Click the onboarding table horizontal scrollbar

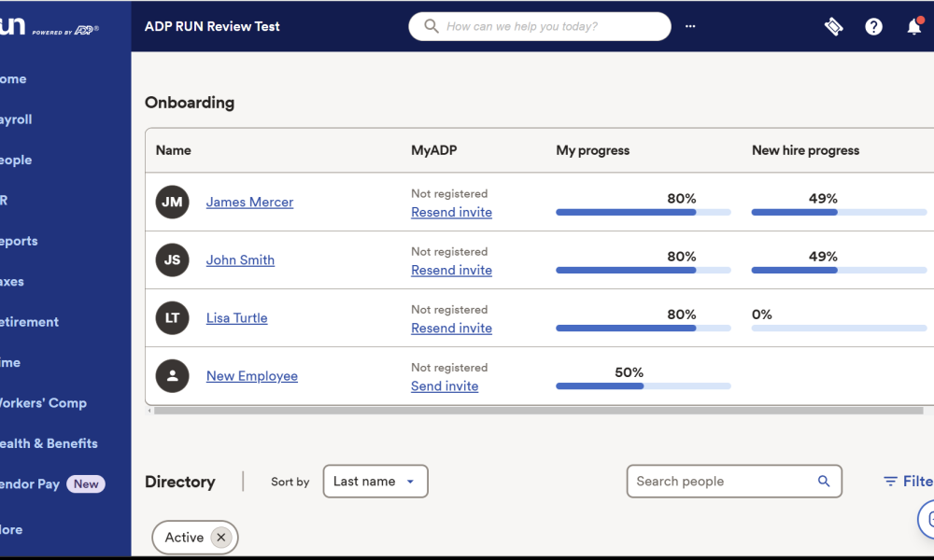pos(537,411)
